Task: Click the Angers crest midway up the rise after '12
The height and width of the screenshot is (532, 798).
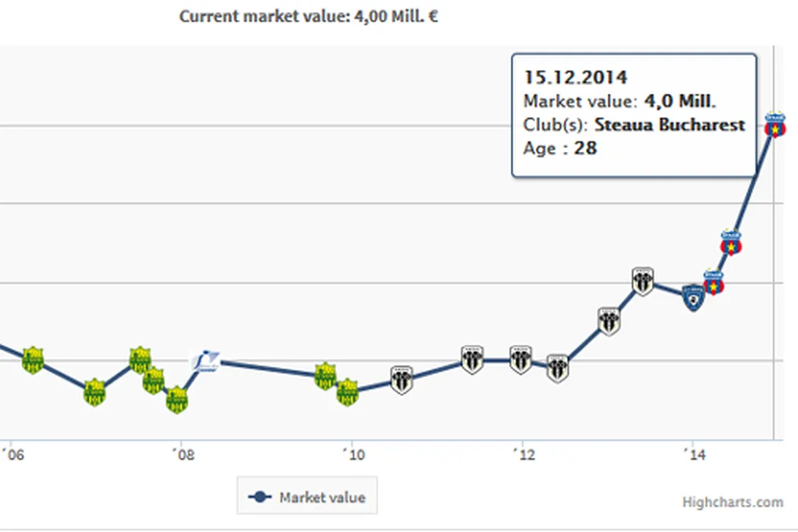Action: 609,321
